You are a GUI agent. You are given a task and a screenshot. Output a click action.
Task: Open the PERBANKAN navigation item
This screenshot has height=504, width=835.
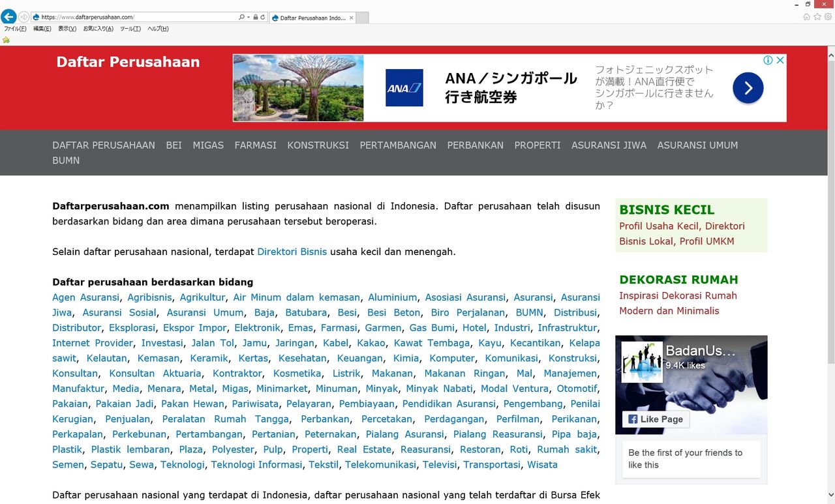(476, 145)
